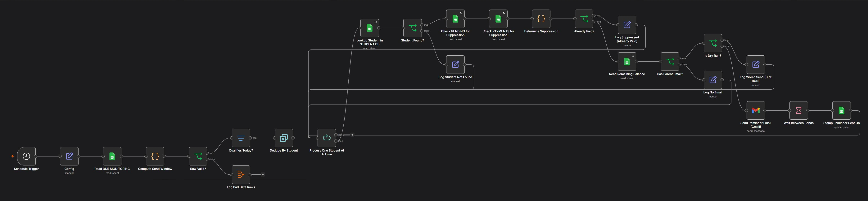Open the Read Remaining Balance sheets node

point(627,62)
